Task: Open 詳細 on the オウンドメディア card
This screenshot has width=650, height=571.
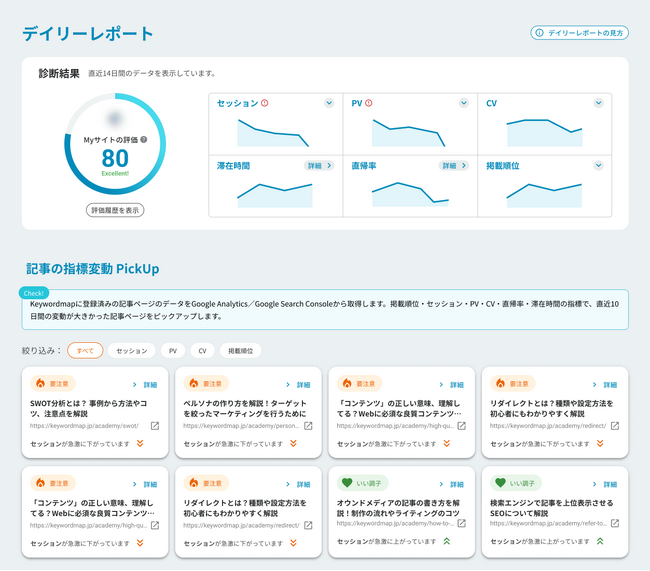Action: (452, 484)
